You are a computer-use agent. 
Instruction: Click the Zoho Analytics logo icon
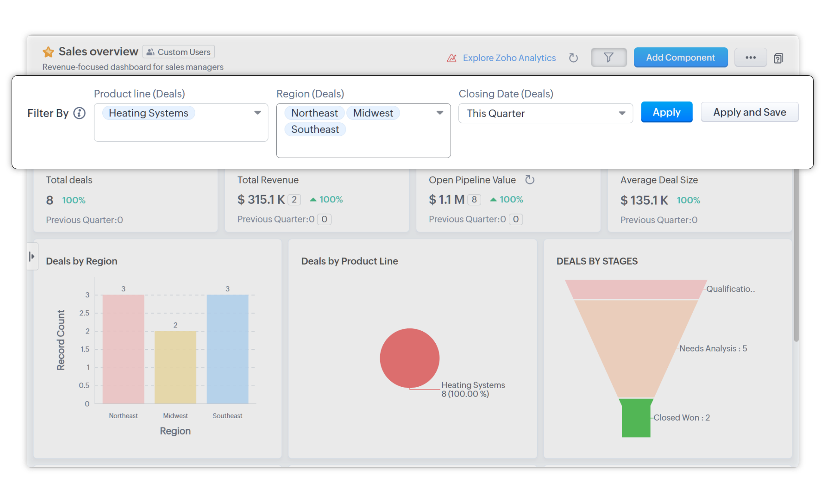point(451,58)
